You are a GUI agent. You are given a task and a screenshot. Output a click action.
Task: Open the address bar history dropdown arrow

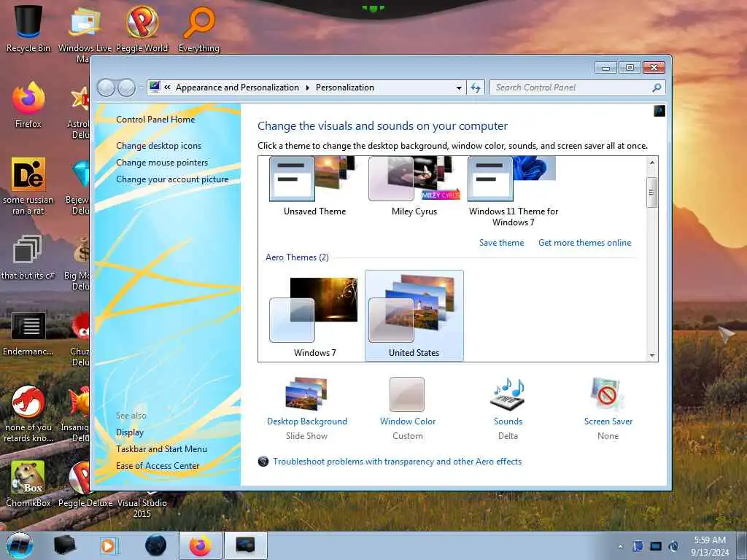click(x=459, y=87)
